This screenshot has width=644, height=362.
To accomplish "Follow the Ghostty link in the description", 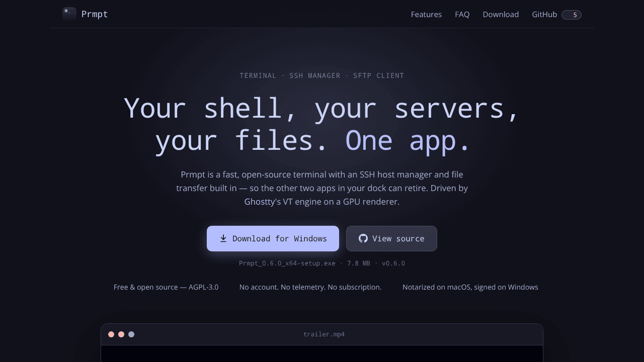I will tap(260, 202).
